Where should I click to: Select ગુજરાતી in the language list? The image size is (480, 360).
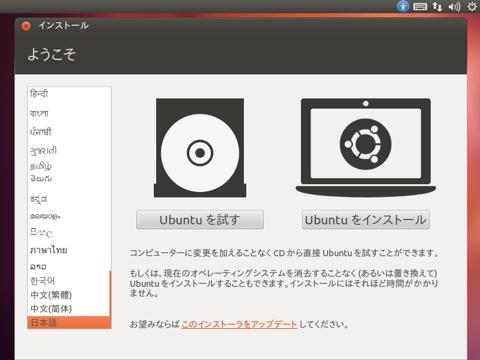pyautogui.click(x=68, y=151)
